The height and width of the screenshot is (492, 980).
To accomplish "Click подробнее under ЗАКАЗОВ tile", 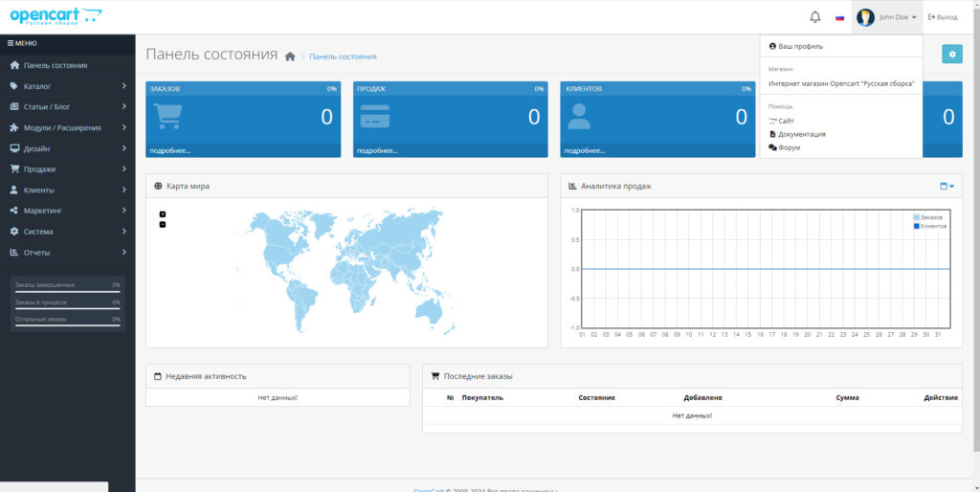I will click(x=170, y=150).
